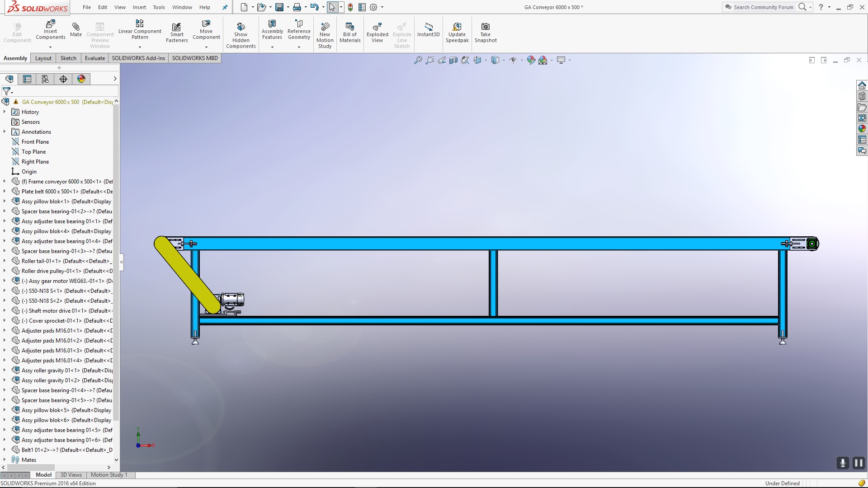Open the File menu
Image resolution: width=868 pixels, height=488 pixels.
coord(87,7)
